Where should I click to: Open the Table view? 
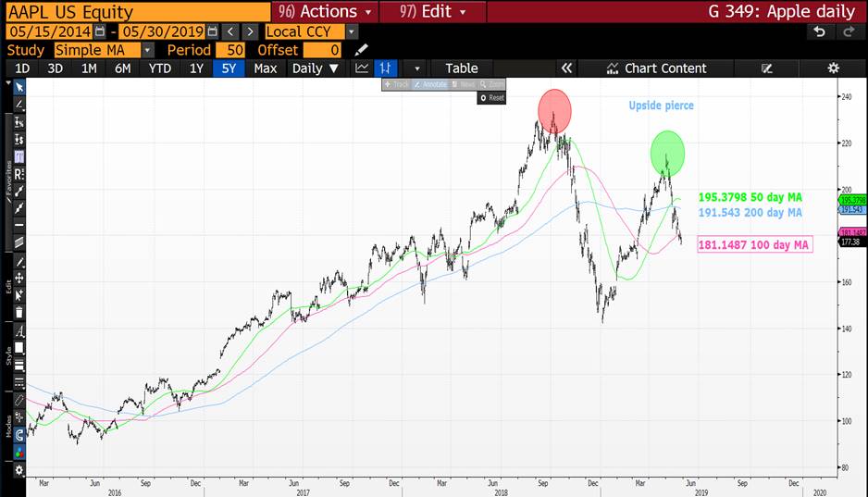(x=461, y=68)
